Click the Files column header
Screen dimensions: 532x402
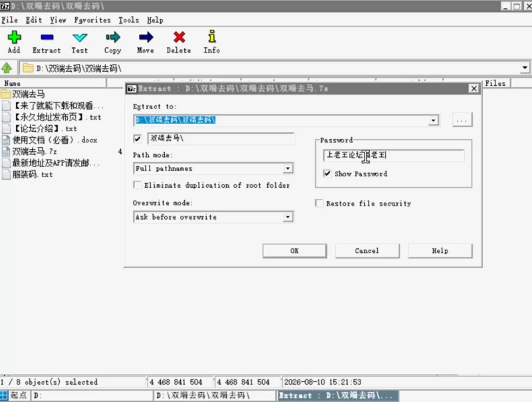pos(495,83)
